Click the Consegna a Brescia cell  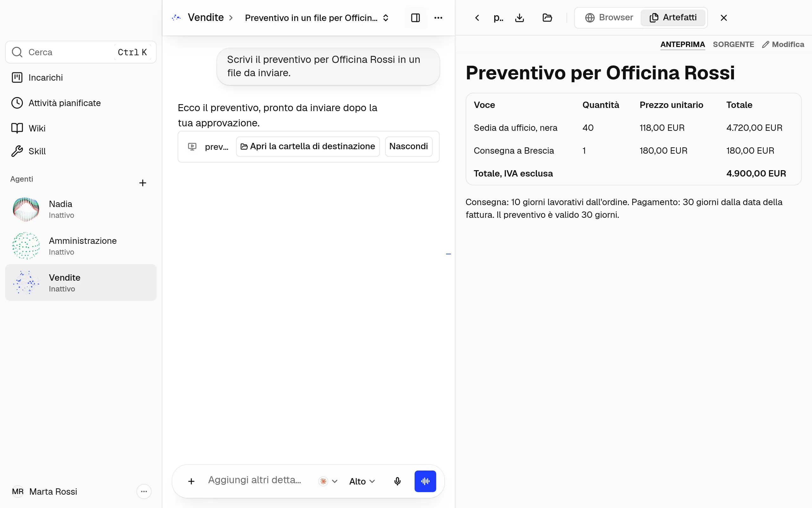514,150
